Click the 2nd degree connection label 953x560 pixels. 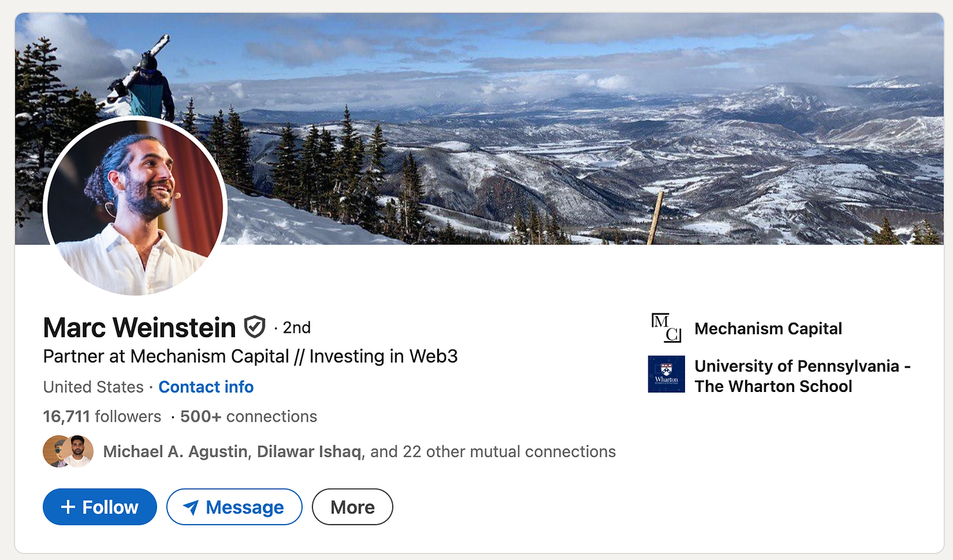(296, 328)
